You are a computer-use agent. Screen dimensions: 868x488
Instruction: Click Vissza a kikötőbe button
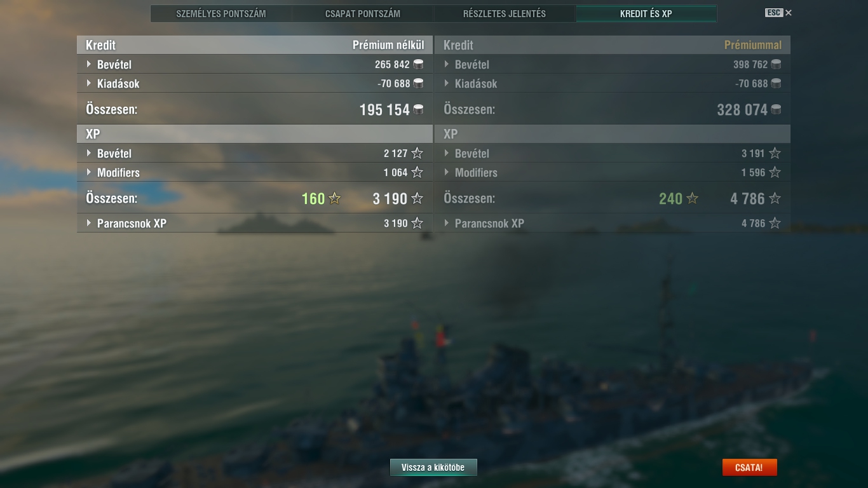pos(433,468)
